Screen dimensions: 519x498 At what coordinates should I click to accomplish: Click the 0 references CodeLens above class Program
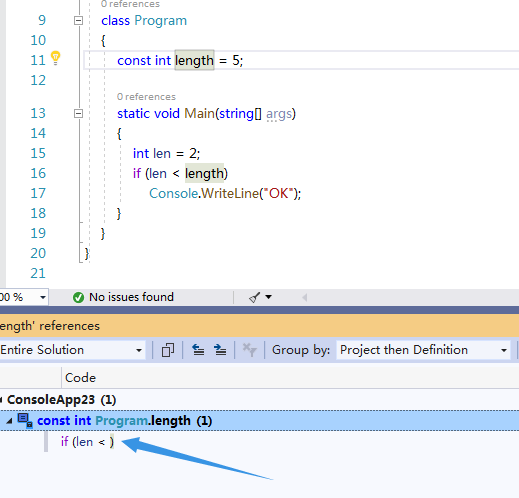[x=130, y=4]
